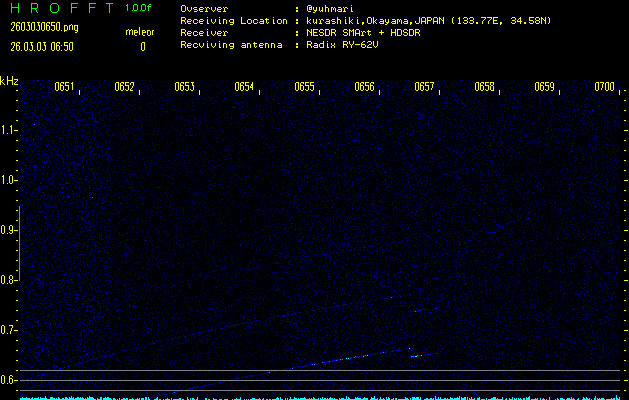Click the 0651 time marker
629x400 pixels.
[64, 87]
